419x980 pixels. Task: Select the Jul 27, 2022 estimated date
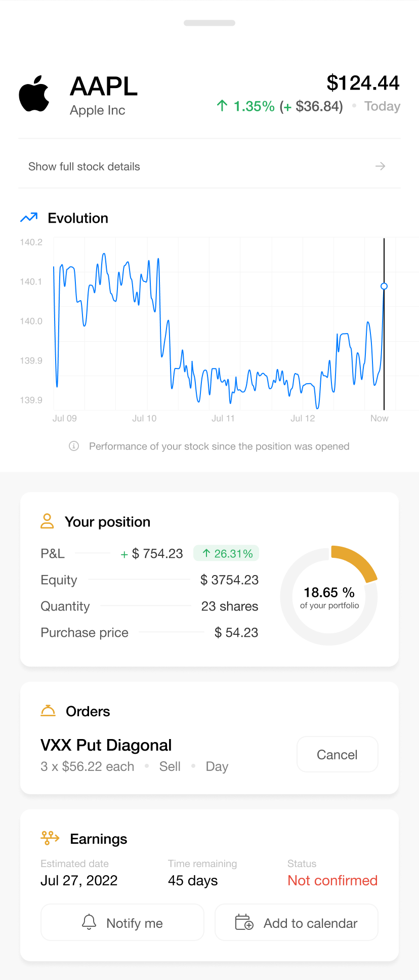79,880
